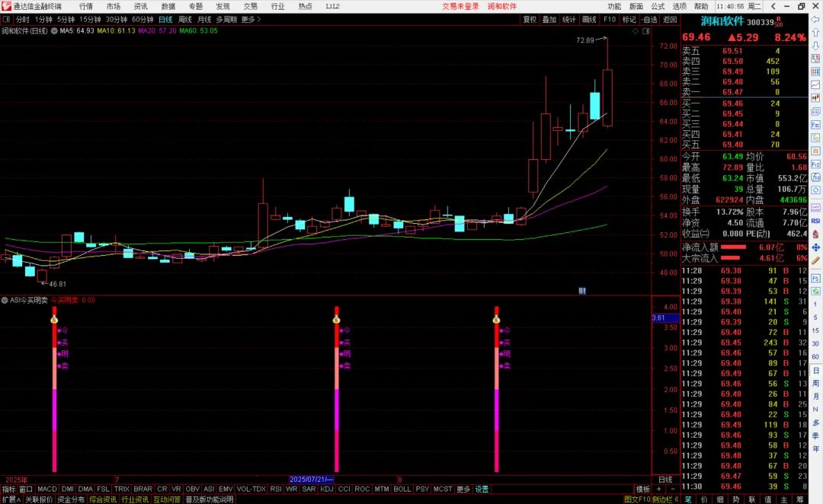This screenshot has height=504, width=823.
Task: Click the FS icon in right sidebar
Action: [815, 278]
